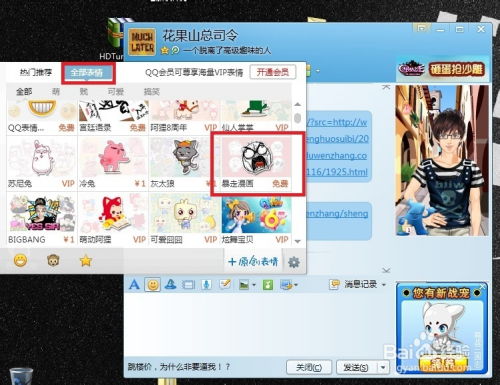Close the new battle pet advertisement
The width and height of the screenshot is (500, 385).
pos(482,286)
